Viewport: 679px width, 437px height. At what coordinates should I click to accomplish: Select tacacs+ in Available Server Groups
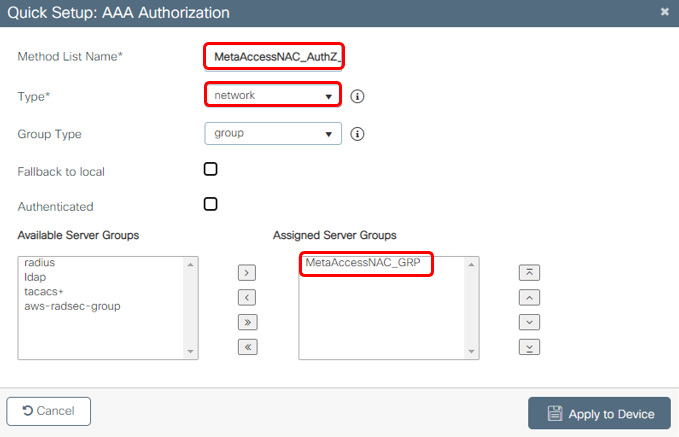coord(44,291)
